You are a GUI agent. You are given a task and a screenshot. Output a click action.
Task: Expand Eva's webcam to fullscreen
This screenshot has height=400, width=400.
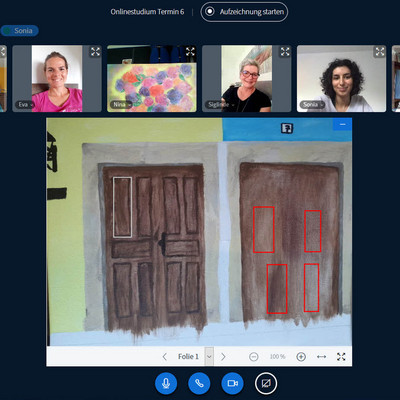tap(95, 52)
